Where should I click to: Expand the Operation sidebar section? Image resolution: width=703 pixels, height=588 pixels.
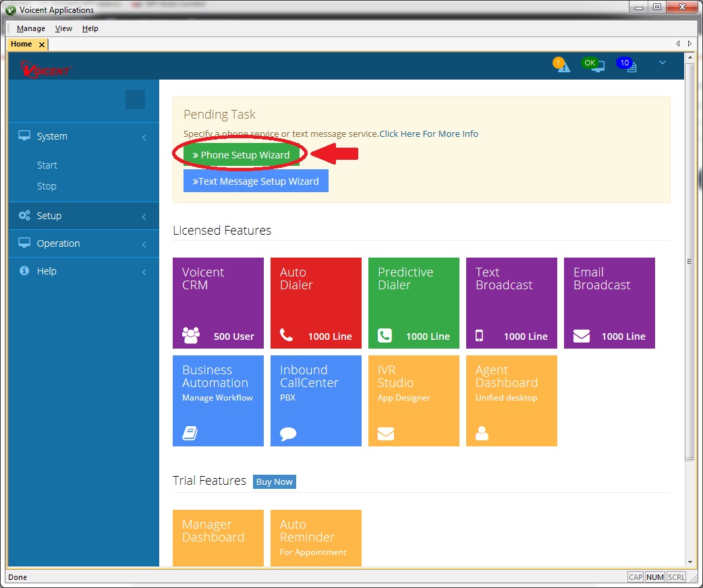84,243
